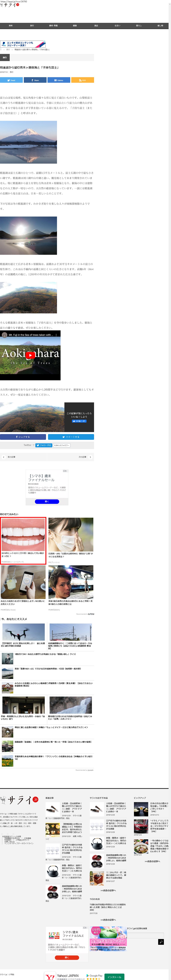
Task: Go to next article (次の記事)
Action: [84, 457]
